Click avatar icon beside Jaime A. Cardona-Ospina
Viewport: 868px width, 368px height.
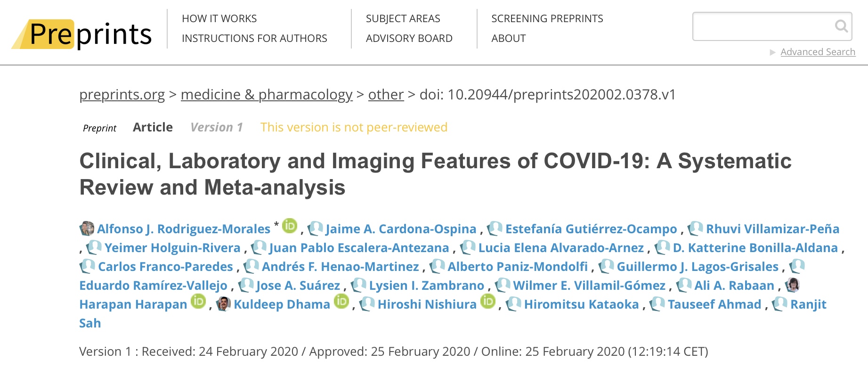315,229
